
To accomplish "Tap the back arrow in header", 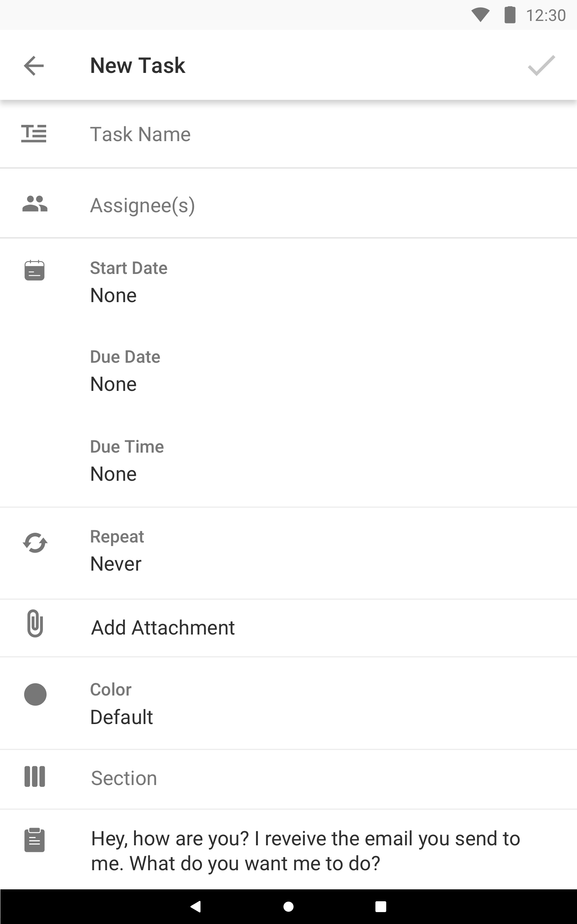I will click(34, 66).
